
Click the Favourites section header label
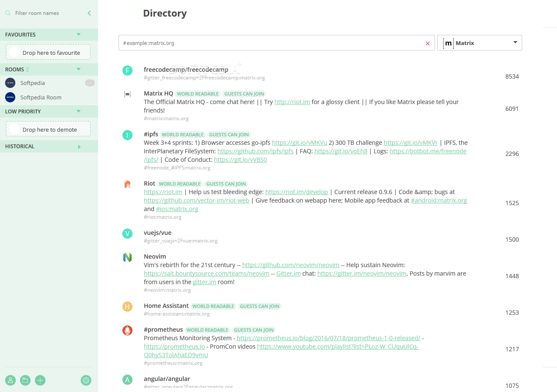tap(20, 35)
